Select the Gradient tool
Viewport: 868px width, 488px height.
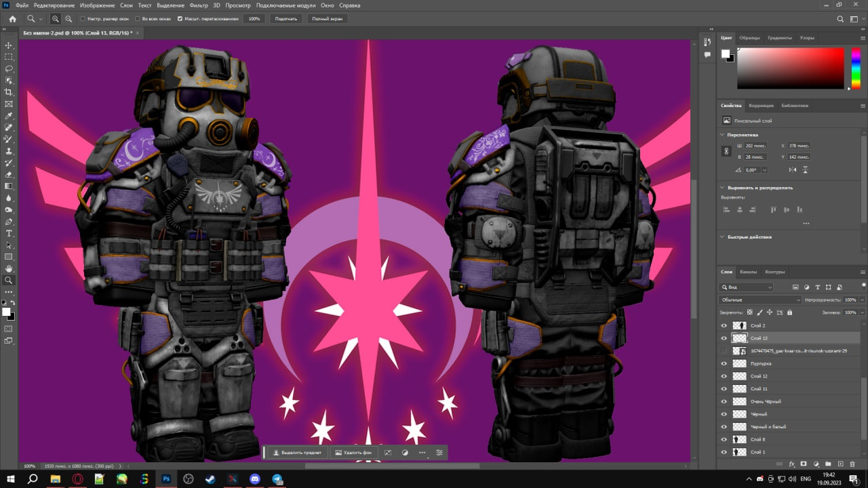9,186
